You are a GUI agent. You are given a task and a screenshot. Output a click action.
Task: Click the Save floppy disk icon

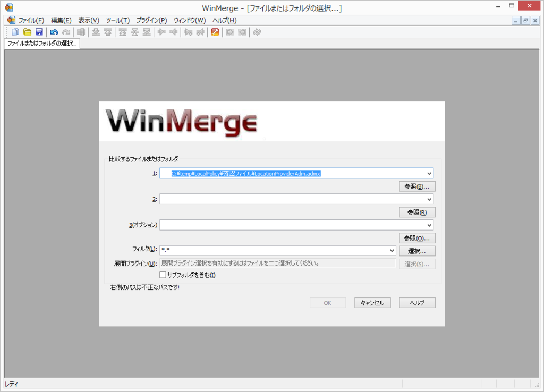[39, 32]
